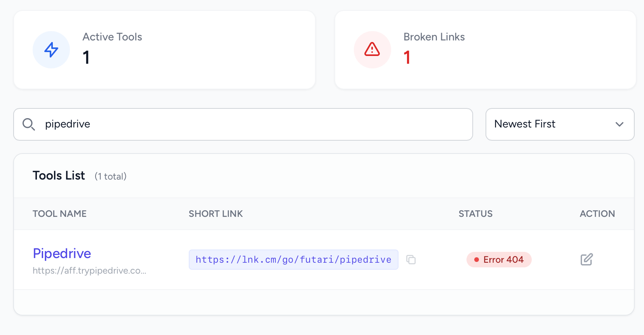Open the Pipedrive tool link
The image size is (644, 335).
coord(62,253)
